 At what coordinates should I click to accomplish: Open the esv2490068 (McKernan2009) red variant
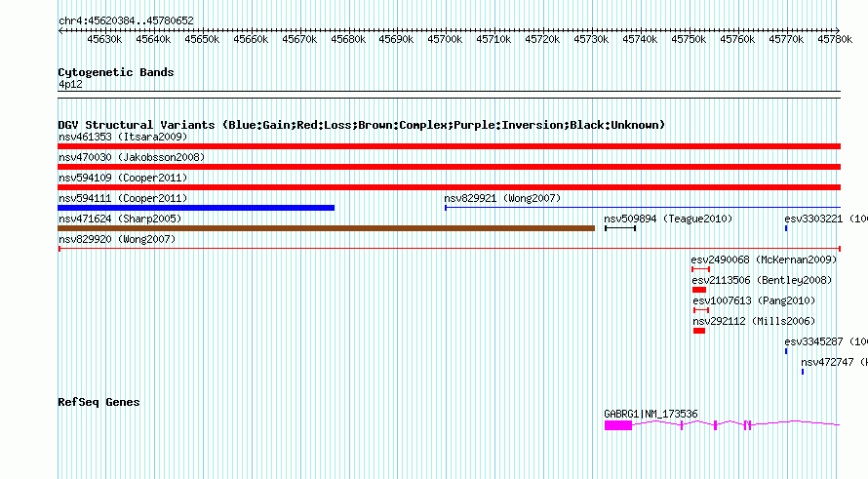[x=701, y=269]
